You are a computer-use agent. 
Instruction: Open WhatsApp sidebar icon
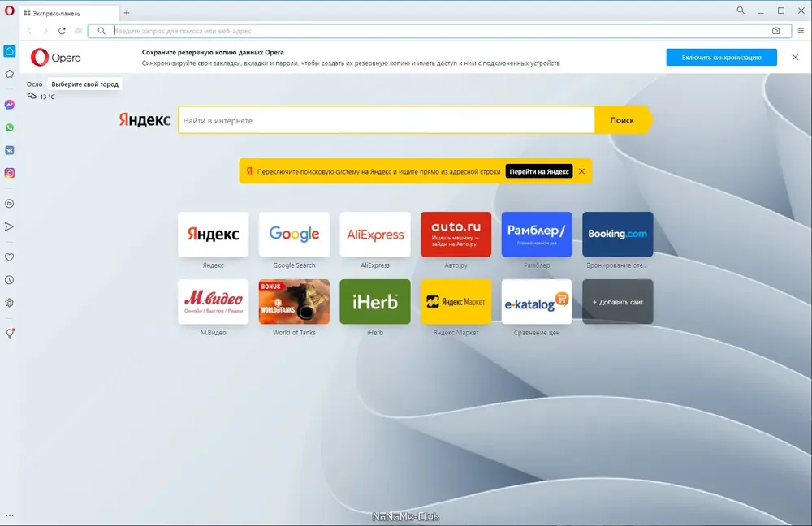pyautogui.click(x=9, y=127)
